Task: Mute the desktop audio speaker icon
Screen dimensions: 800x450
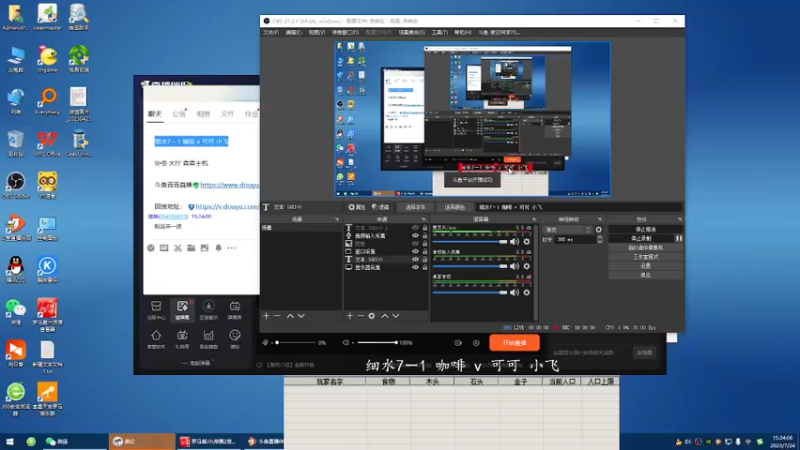Action: 514,292
